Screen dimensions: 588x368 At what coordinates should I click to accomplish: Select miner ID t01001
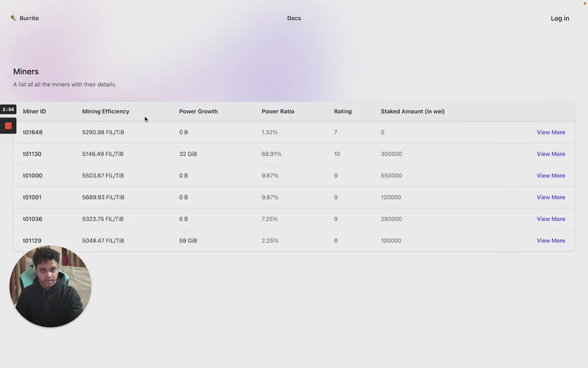point(32,197)
